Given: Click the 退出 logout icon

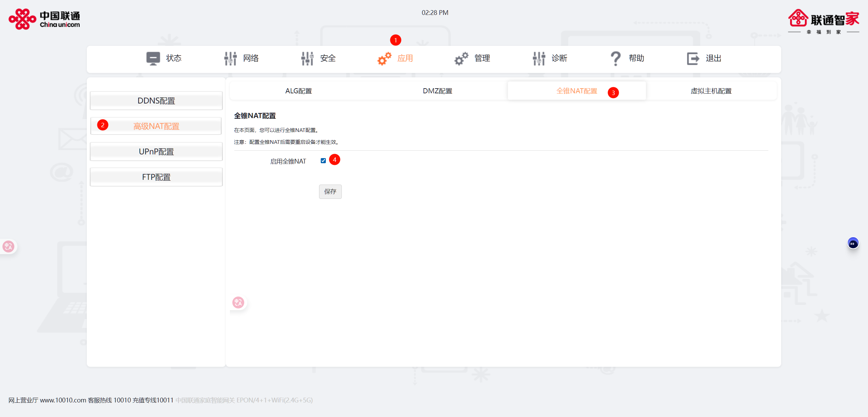Looking at the screenshot, I should 693,58.
